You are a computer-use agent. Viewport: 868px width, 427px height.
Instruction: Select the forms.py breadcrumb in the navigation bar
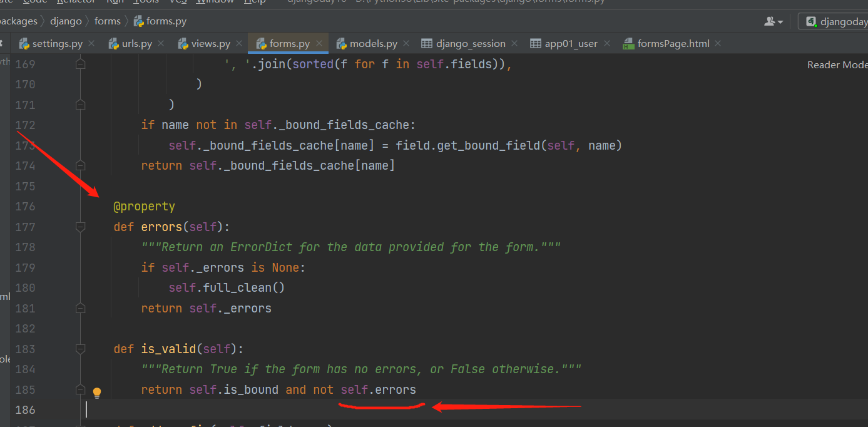(160, 21)
